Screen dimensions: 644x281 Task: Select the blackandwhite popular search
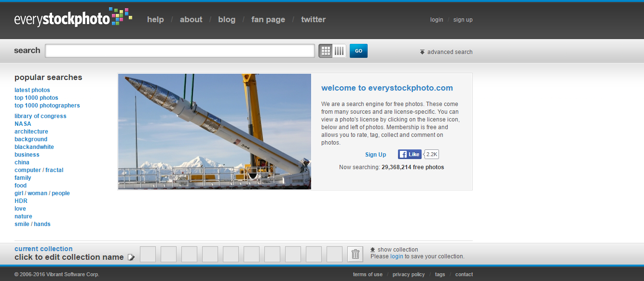pyautogui.click(x=34, y=147)
